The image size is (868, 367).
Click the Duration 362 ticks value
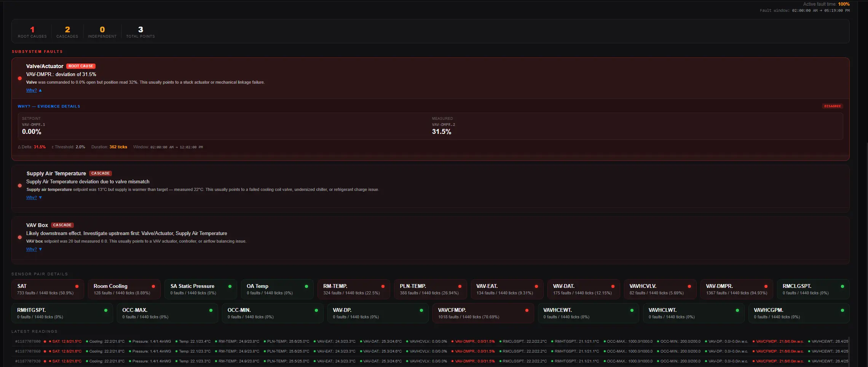coord(118,147)
